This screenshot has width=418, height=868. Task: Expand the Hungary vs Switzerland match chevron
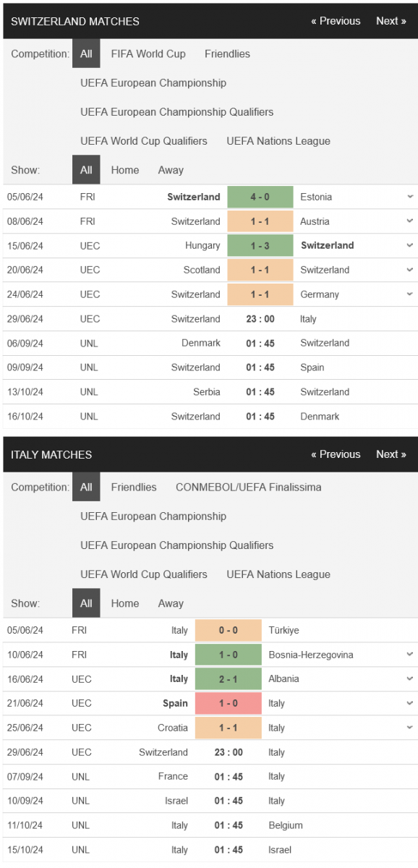410,245
